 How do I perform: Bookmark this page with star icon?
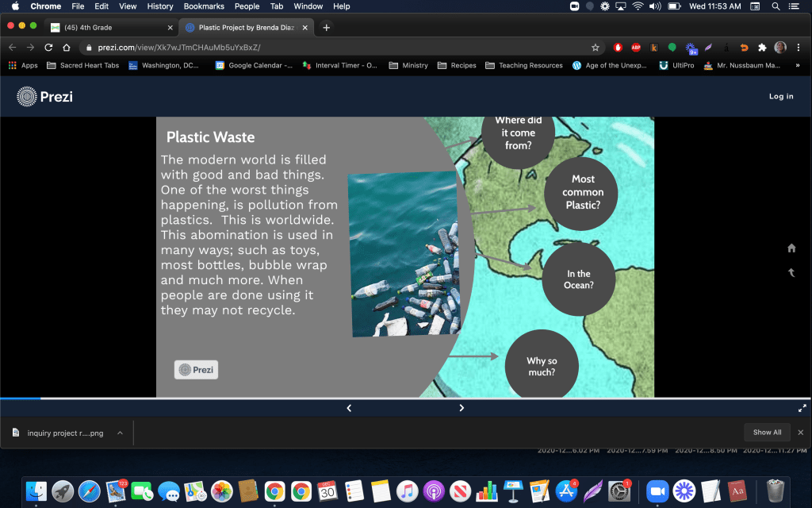[596, 48]
